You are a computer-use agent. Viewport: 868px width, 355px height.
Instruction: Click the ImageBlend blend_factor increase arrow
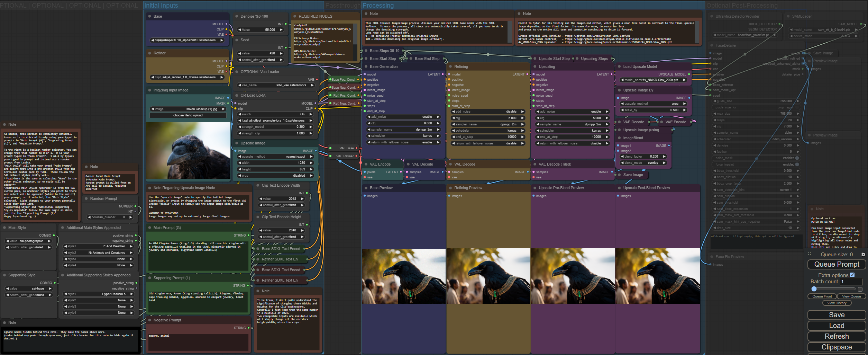tap(664, 157)
